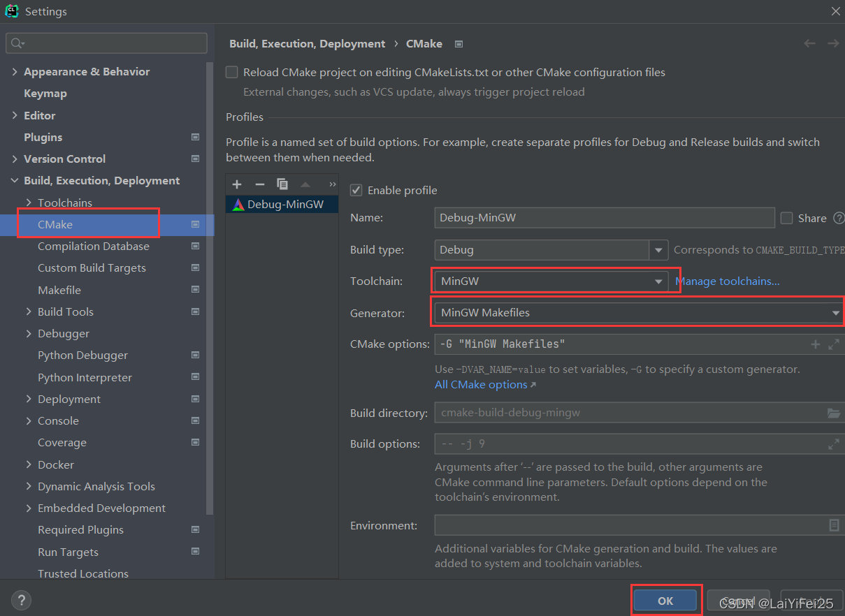Click the Build options field
Screen dimensions: 845x616
[639, 443]
